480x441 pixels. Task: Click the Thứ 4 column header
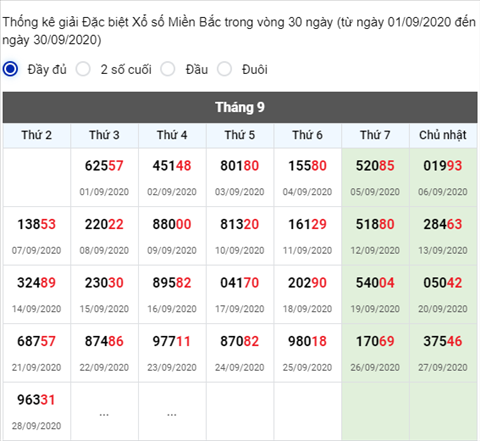(x=172, y=135)
